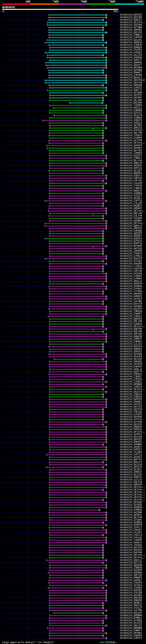This screenshot has width=146, height=644.
Task: Select UniRef100_A7K358 label
Action: pyautogui.click(x=131, y=593)
